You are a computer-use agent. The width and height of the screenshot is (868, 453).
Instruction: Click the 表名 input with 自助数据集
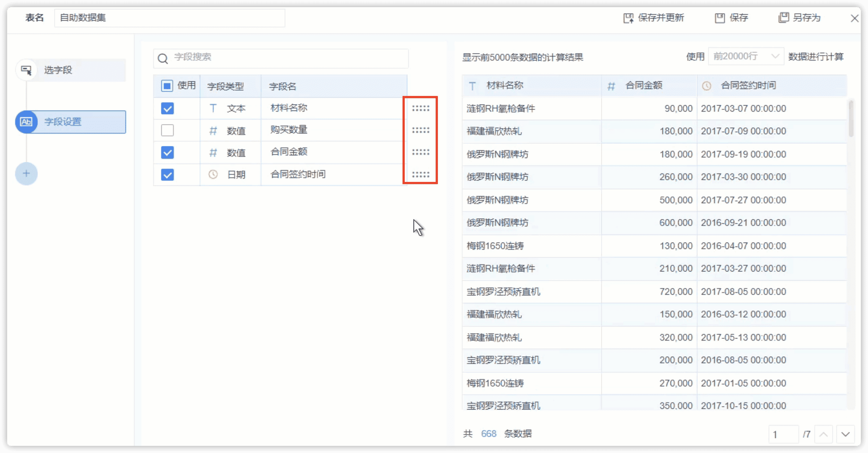(170, 18)
